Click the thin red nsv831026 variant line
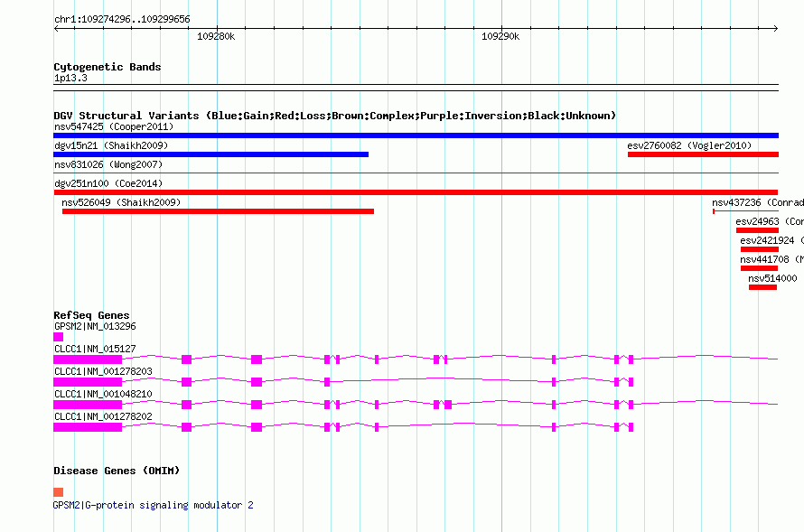Screen dimensions: 804x532 [416, 173]
